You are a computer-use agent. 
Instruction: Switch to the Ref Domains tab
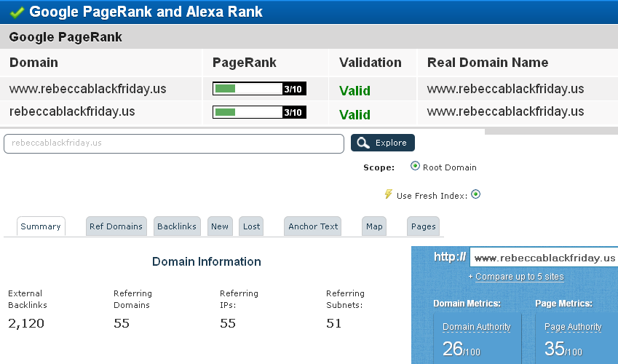(x=116, y=226)
